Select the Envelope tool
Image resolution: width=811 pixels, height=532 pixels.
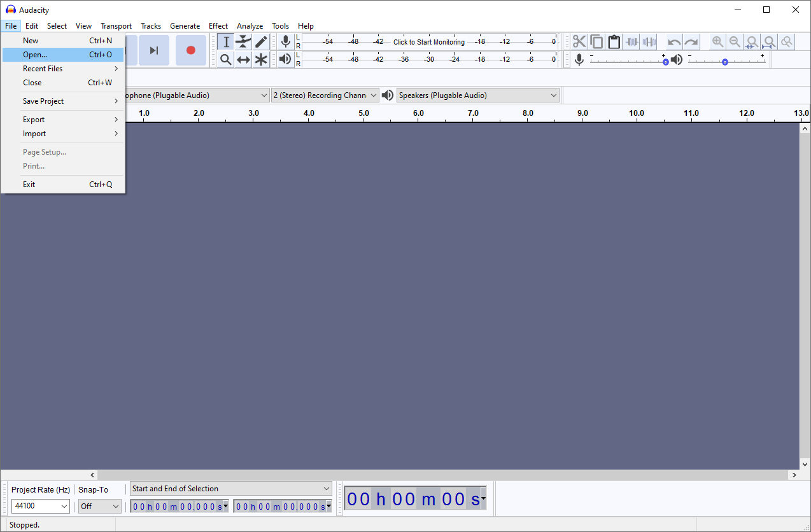(243, 42)
